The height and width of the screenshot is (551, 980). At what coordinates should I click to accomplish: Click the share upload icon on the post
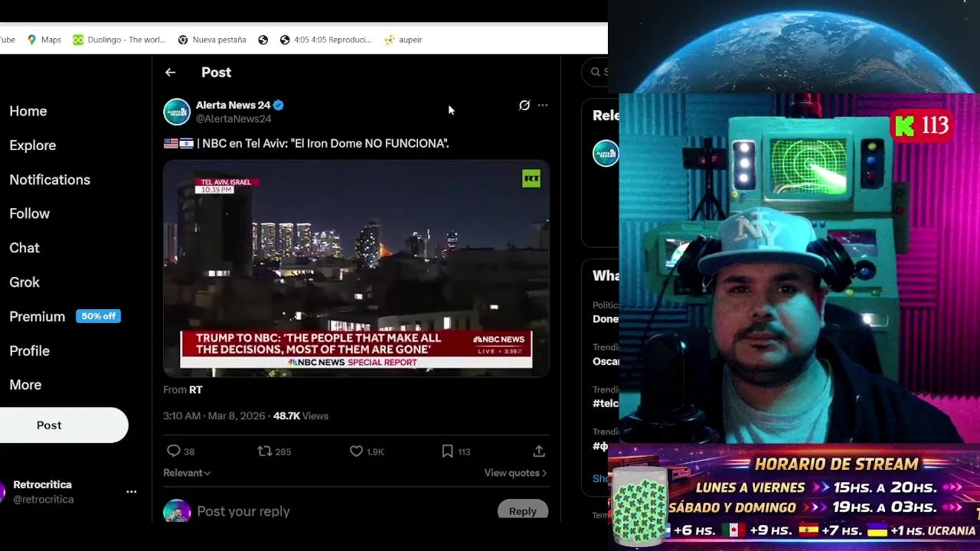click(x=539, y=452)
